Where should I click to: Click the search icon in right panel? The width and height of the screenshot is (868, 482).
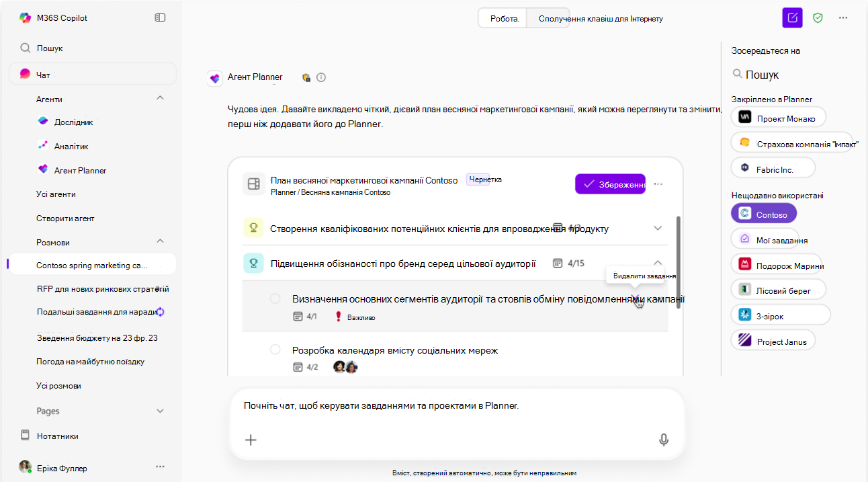click(737, 75)
